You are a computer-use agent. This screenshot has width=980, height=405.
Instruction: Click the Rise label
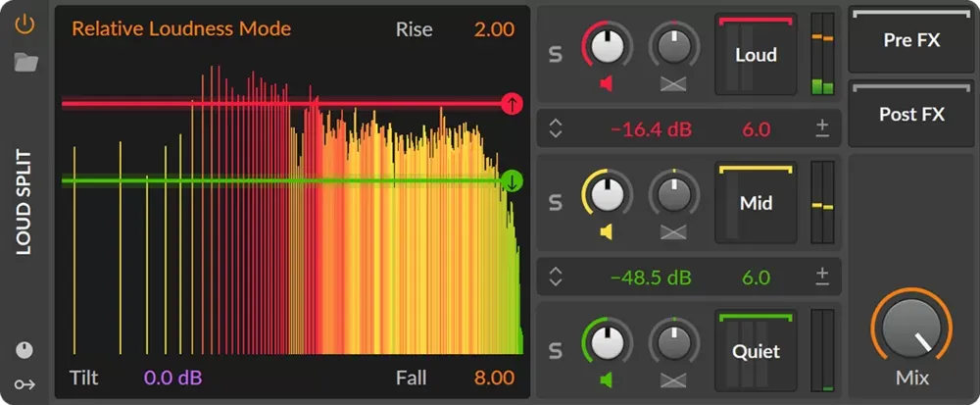(414, 29)
